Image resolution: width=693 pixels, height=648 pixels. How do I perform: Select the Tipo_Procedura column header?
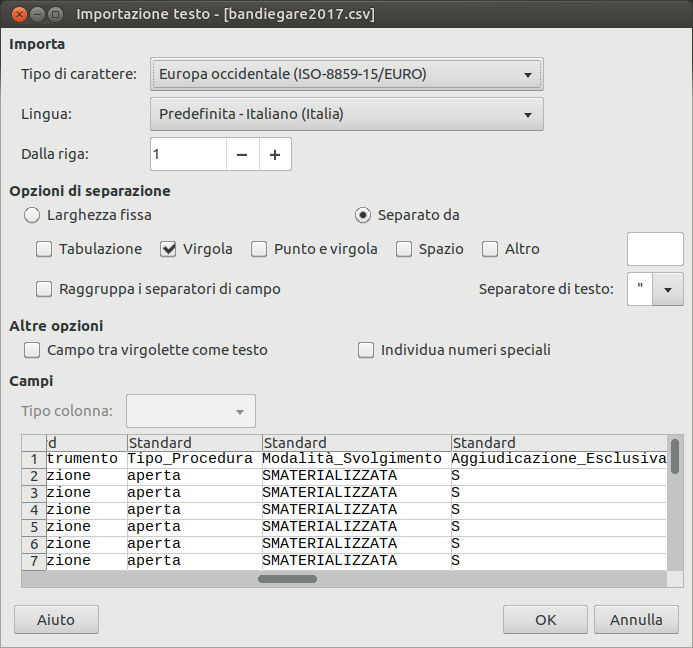[x=194, y=442]
